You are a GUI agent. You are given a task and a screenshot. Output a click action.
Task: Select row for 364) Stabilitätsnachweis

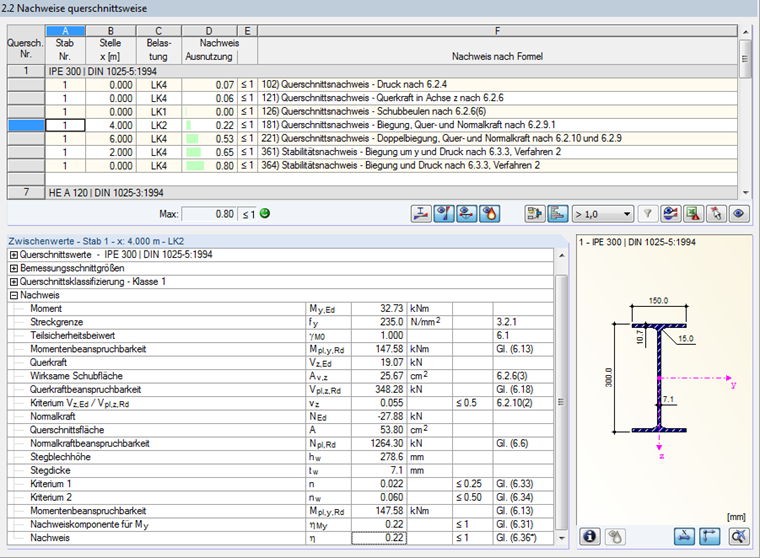tap(400, 165)
